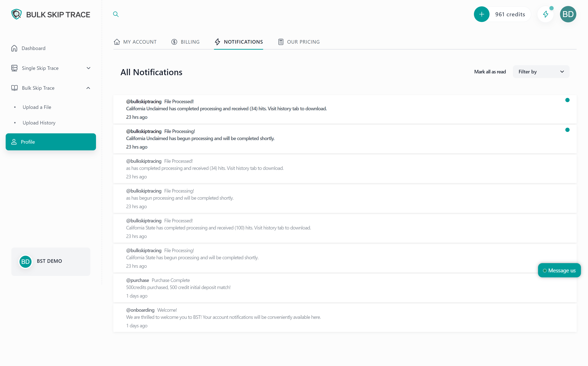Click the Profile person icon in sidebar
This screenshot has width=588, height=366.
pos(14,142)
